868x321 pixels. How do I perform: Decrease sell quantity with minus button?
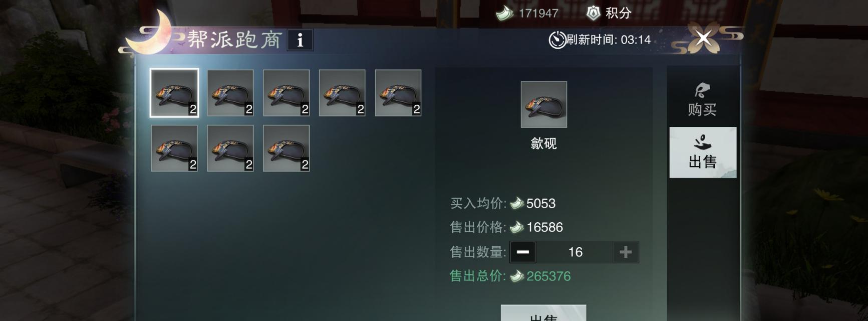click(522, 252)
